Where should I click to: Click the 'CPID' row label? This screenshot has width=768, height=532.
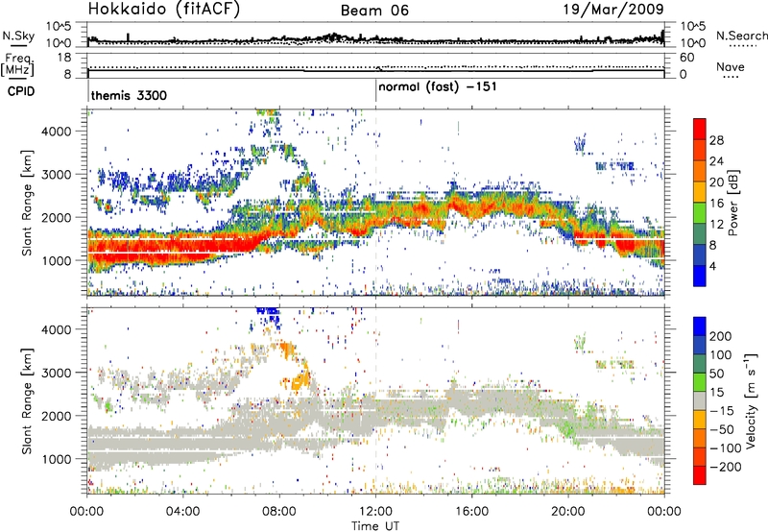point(21,91)
